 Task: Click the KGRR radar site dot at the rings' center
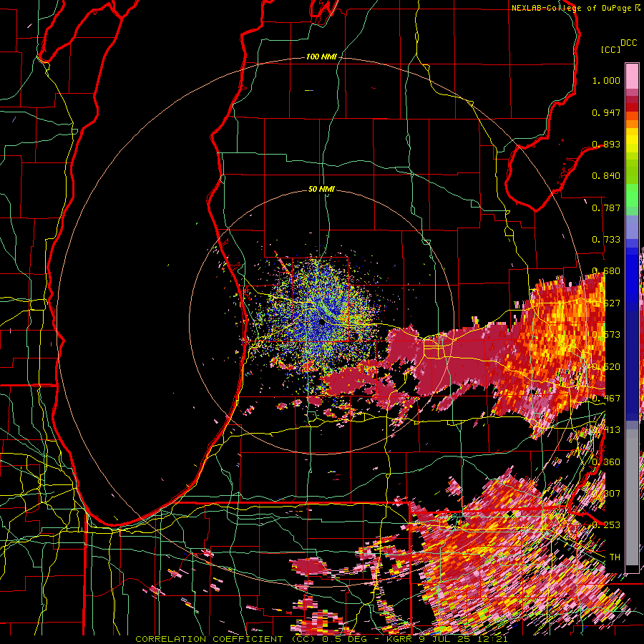322,323
